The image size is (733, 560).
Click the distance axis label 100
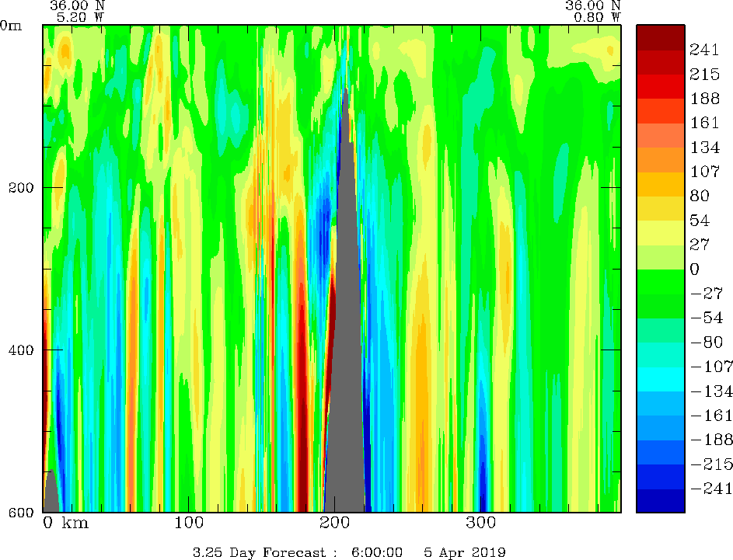point(189,522)
